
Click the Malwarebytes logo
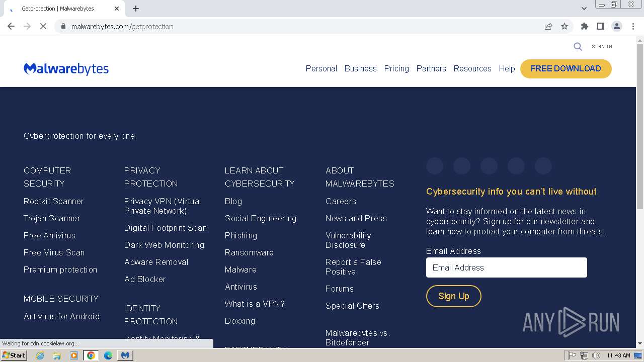pyautogui.click(x=66, y=69)
